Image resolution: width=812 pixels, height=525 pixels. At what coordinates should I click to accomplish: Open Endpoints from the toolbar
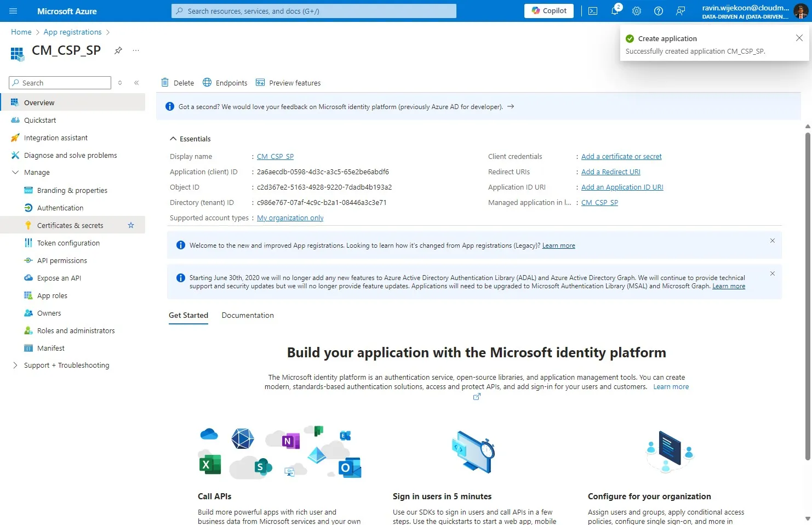click(225, 83)
